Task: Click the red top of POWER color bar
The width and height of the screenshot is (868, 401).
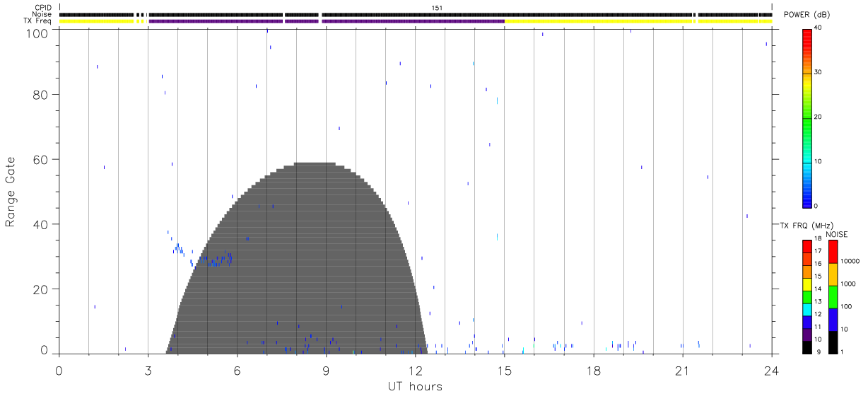Action: click(x=807, y=34)
